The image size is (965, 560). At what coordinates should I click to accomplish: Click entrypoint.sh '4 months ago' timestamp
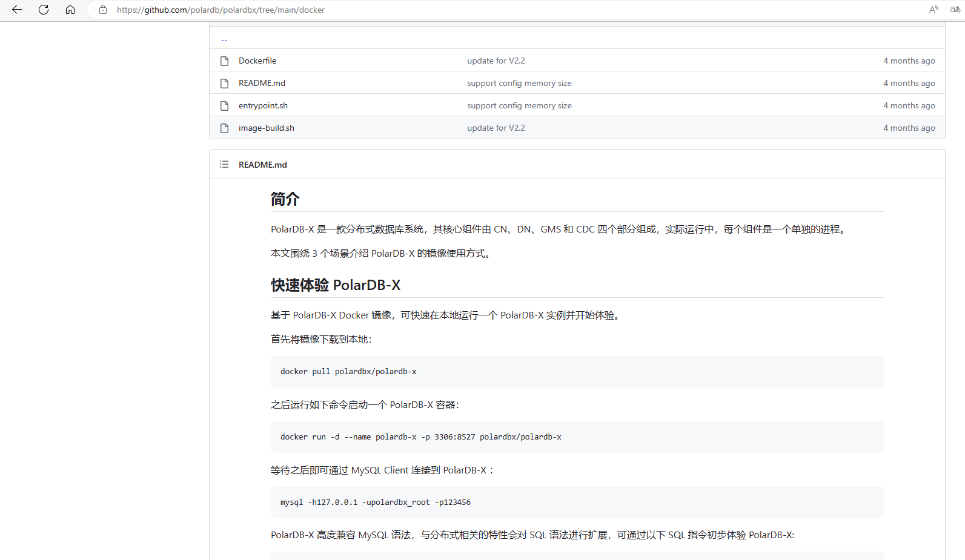[909, 105]
